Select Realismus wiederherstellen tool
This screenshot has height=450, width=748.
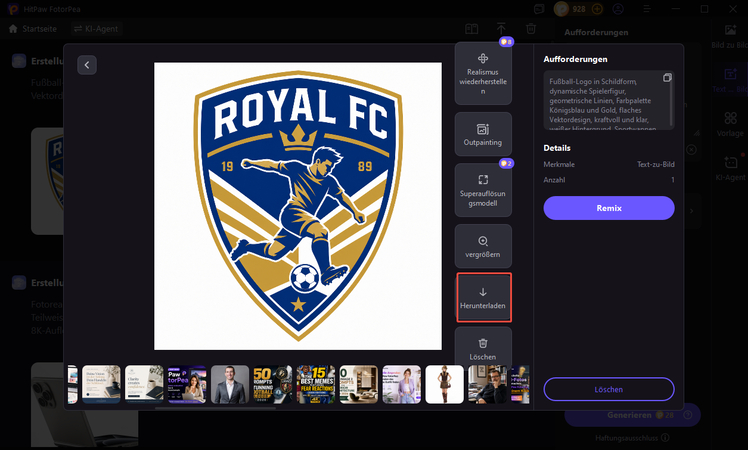coord(483,73)
